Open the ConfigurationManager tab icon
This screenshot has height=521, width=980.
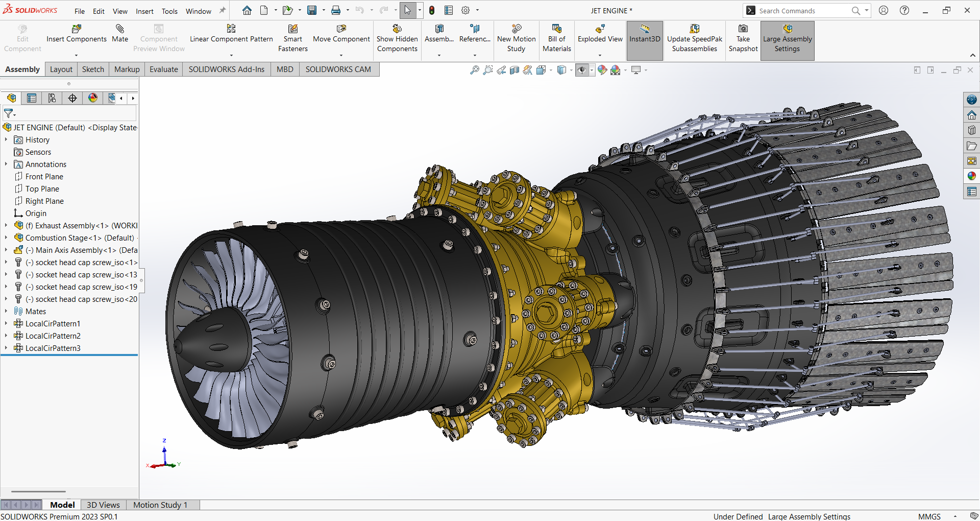click(x=52, y=98)
